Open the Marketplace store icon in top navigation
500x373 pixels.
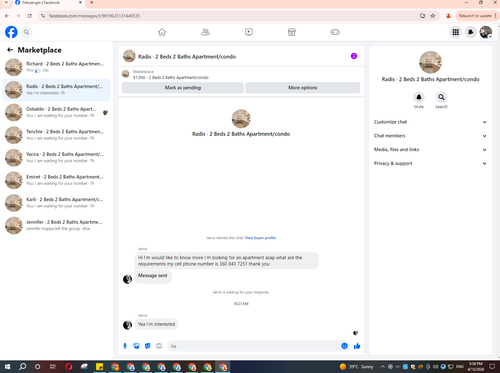292,32
